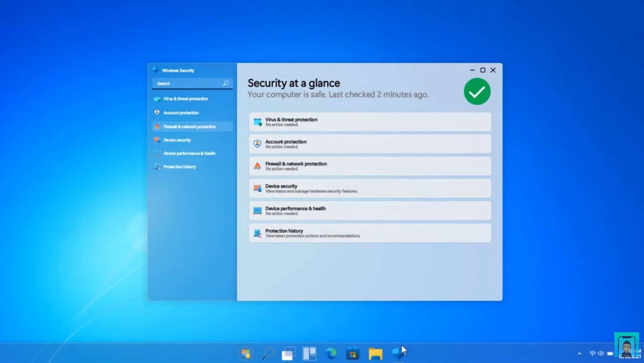This screenshot has width=644, height=363.
Task: Click the Account protection lock icon in sidebar
Action: click(x=158, y=112)
